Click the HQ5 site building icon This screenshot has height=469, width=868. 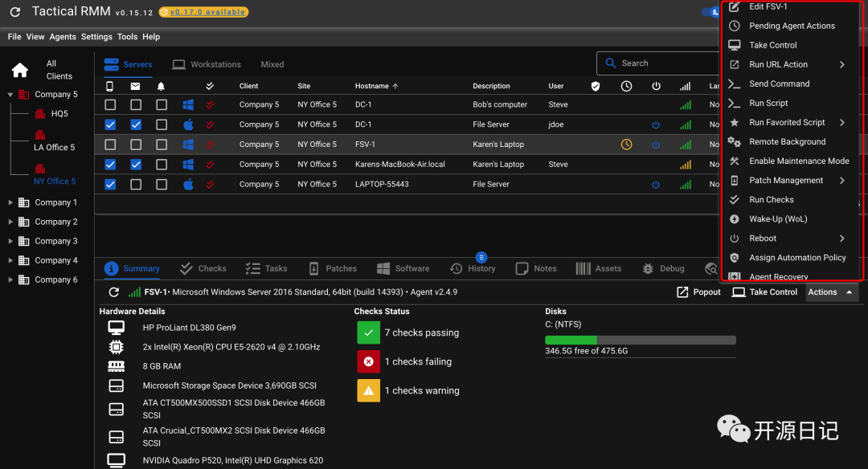click(39, 114)
